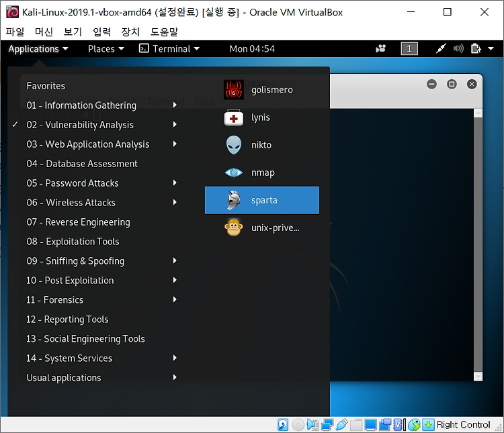Click VirtualBox USB devices status icon
Screen dimensions: 504x433
point(341,425)
